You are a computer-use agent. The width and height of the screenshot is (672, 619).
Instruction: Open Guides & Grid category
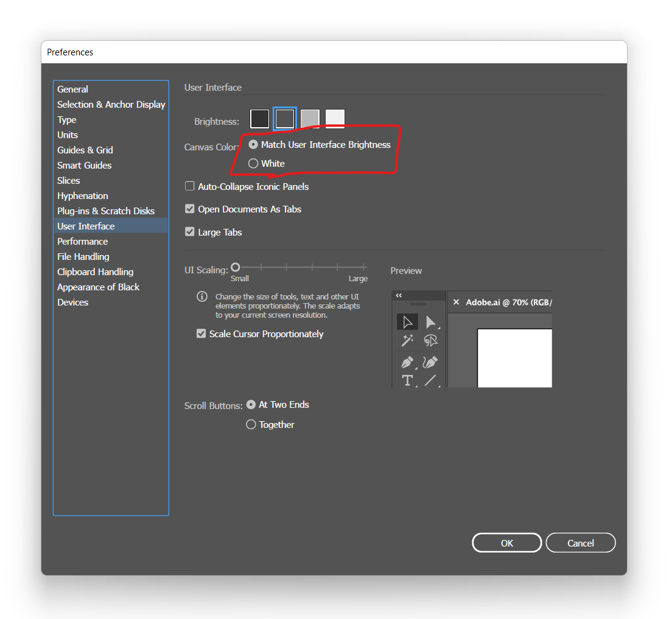click(x=111, y=150)
